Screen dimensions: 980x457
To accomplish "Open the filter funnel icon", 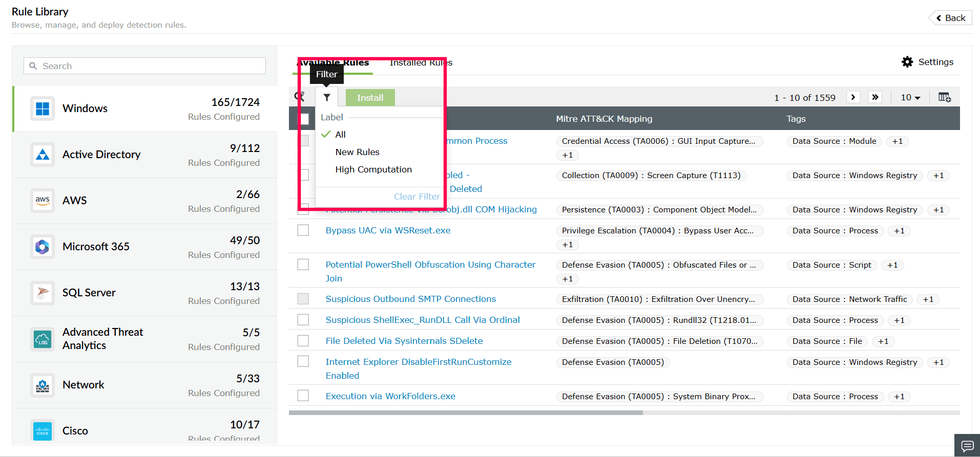I will tap(327, 97).
